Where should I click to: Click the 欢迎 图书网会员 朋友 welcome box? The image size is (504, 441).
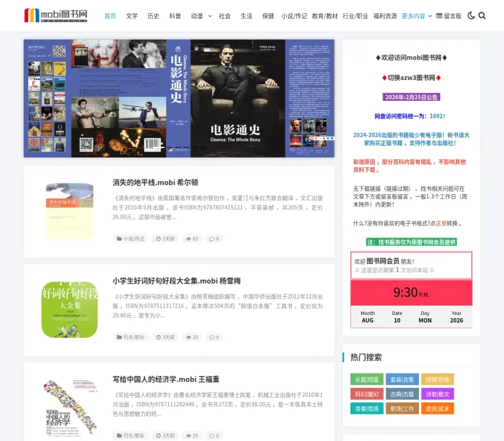[411, 265]
